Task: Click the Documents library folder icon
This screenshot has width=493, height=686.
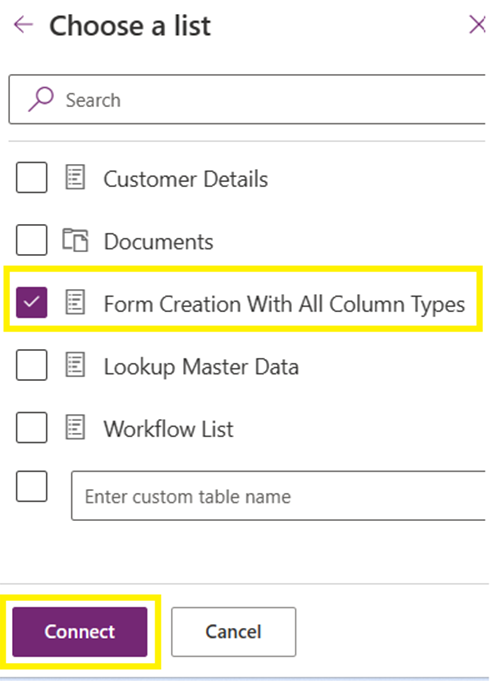Action: point(75,240)
